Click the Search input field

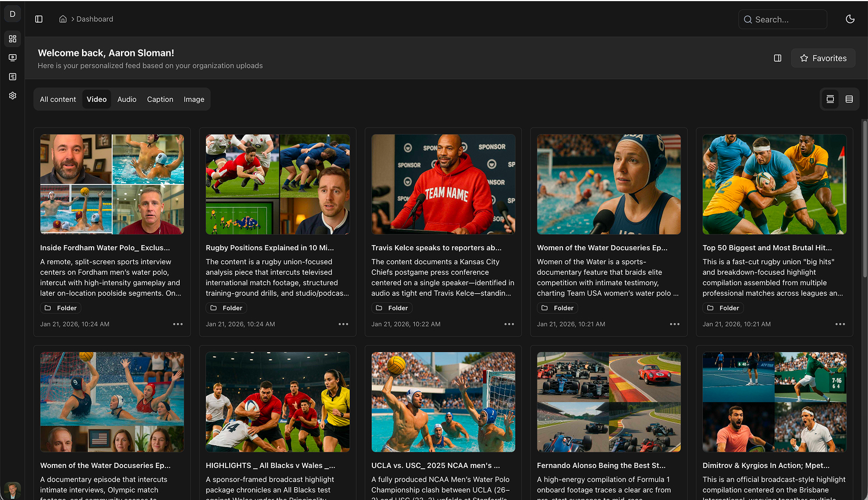[x=782, y=19]
